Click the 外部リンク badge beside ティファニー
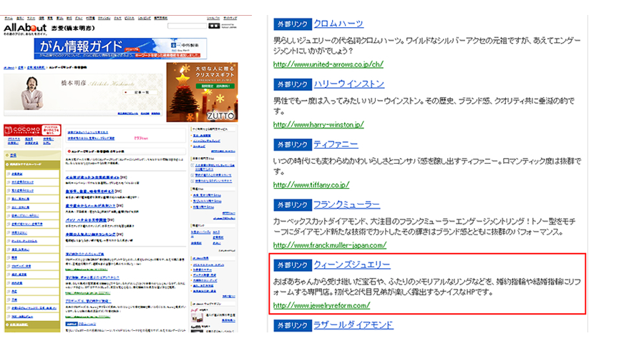Screen dimensions: 644x346 pyautogui.click(x=293, y=145)
